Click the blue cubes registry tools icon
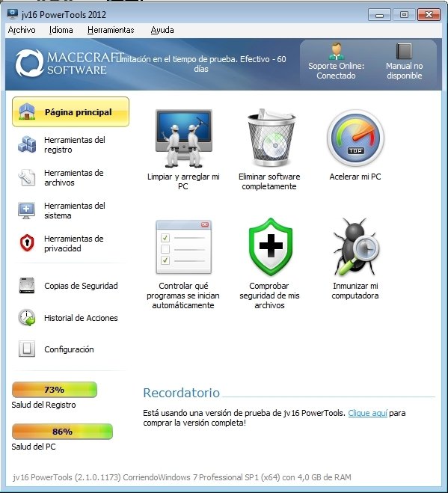This screenshot has width=448, height=493. (27, 144)
